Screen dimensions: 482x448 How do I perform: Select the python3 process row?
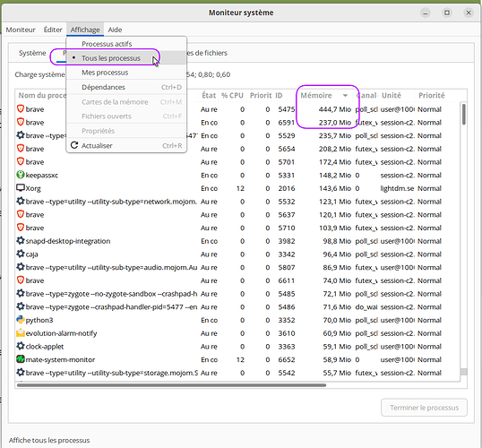pos(238,320)
